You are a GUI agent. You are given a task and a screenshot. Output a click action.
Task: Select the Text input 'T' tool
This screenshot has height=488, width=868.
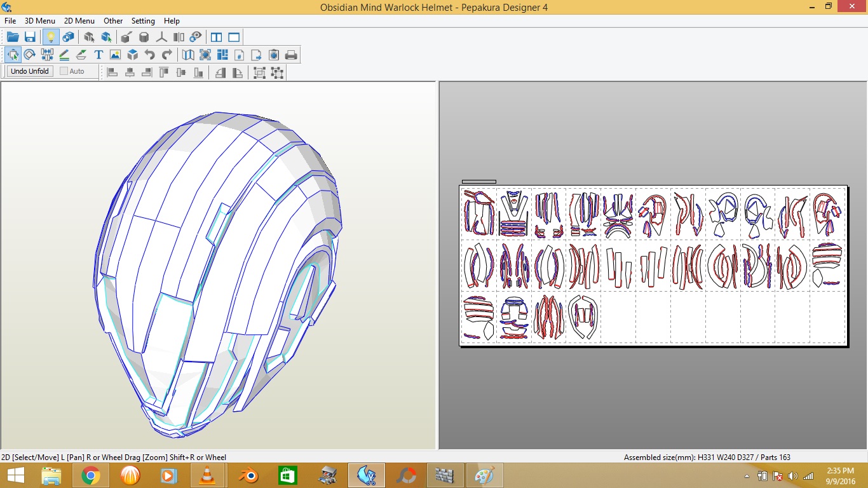98,55
